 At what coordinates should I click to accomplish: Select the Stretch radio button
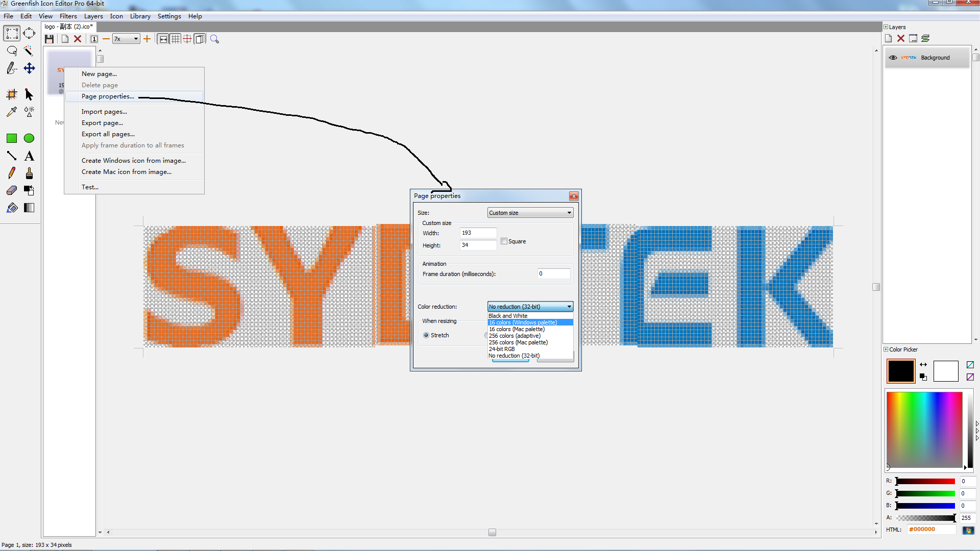point(426,335)
